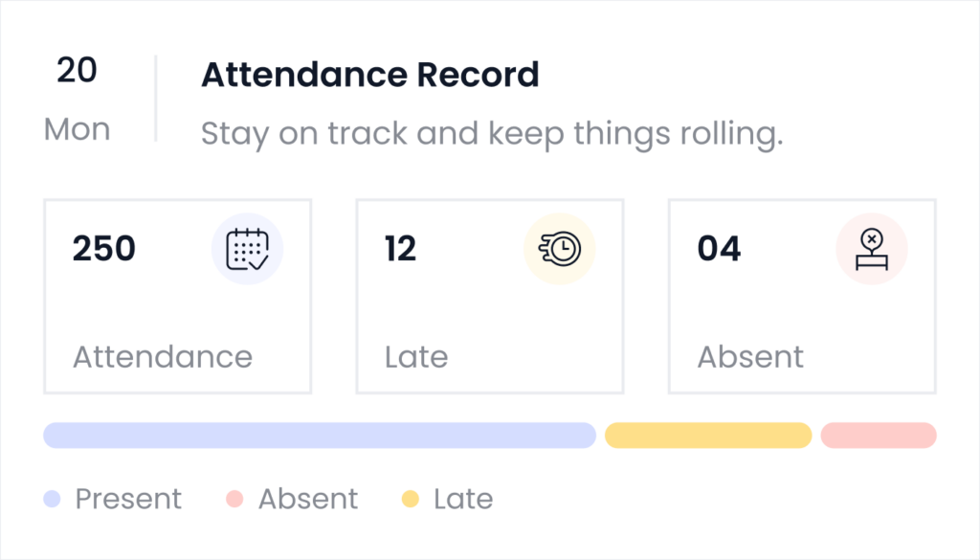Image resolution: width=980 pixels, height=560 pixels.
Task: Click the pink Absent legend dot
Action: pos(234,499)
